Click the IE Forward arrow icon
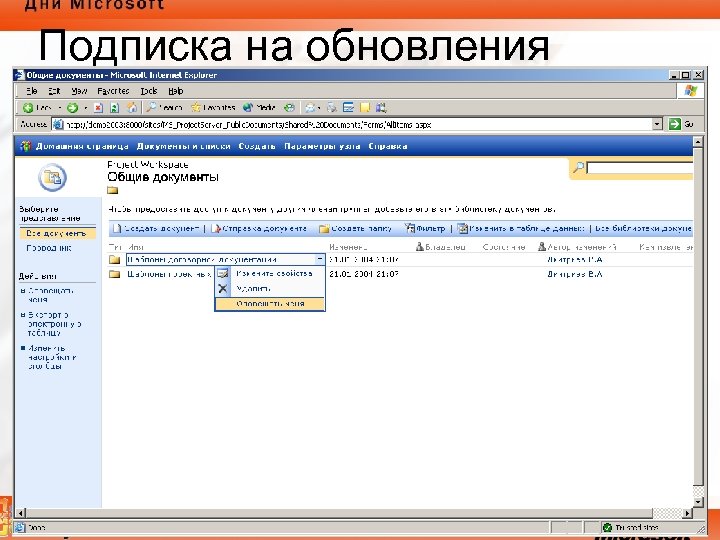The height and width of the screenshot is (540, 720). (x=72, y=108)
